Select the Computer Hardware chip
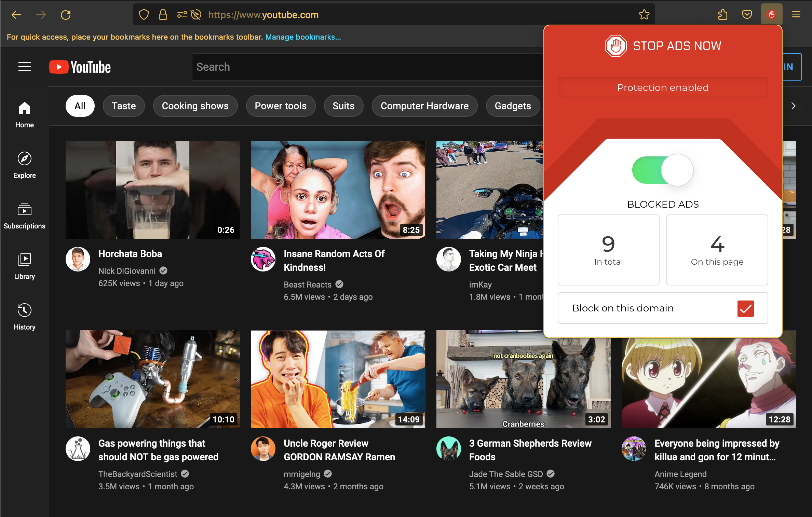The height and width of the screenshot is (517, 812). pyautogui.click(x=424, y=106)
